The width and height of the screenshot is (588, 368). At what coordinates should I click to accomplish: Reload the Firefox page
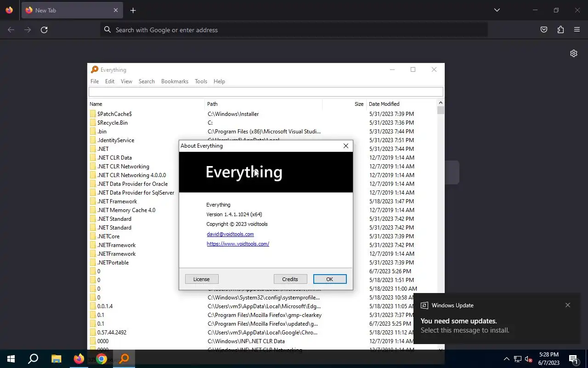[x=44, y=30]
